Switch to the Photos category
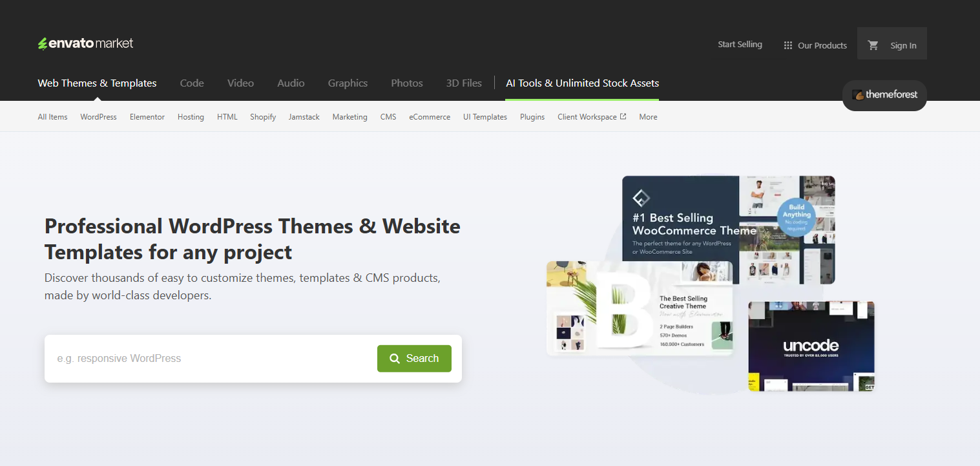980x466 pixels. [407, 83]
